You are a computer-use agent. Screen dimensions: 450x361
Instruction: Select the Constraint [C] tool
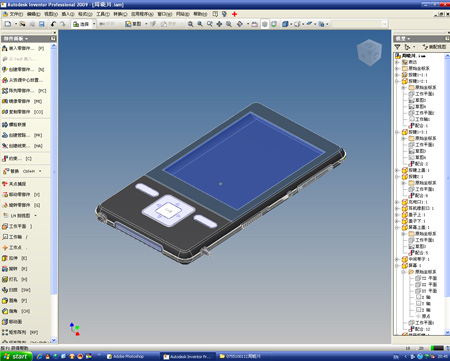(17, 159)
